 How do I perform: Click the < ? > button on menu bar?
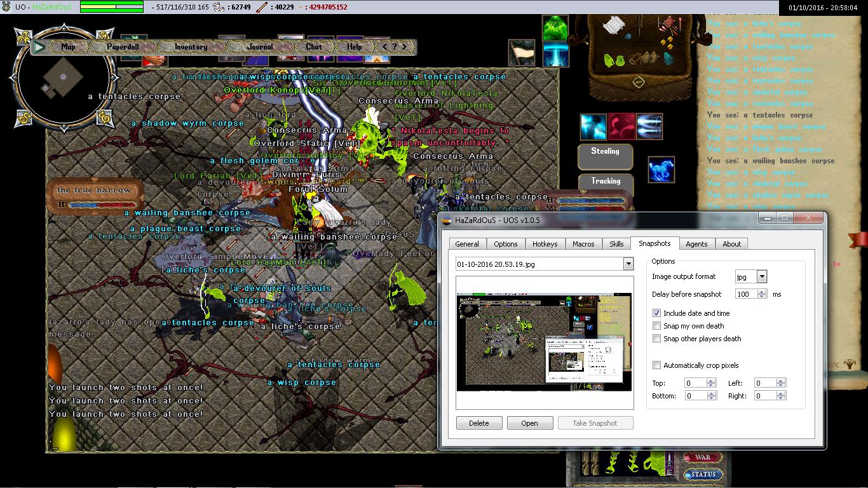(x=395, y=47)
